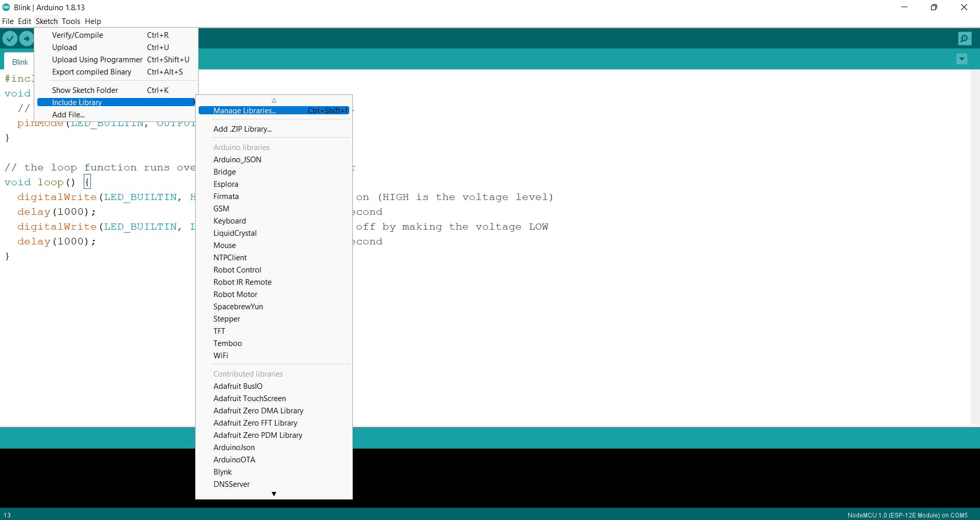Click the Upload arrow toolbar icon
The height and width of the screenshot is (520, 980).
tap(26, 39)
